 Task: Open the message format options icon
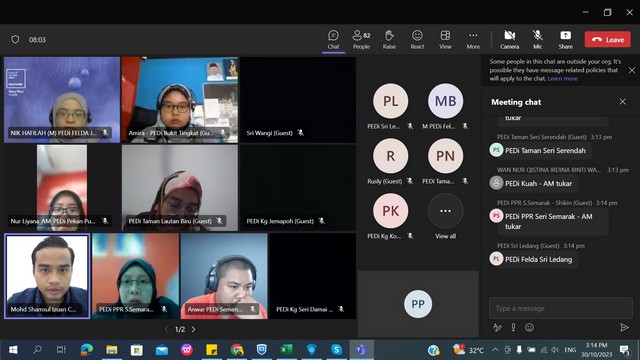click(x=497, y=327)
